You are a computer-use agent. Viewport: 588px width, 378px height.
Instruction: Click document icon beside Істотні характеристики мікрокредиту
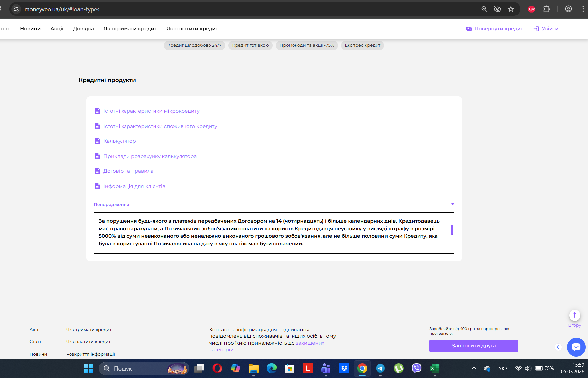pyautogui.click(x=97, y=111)
